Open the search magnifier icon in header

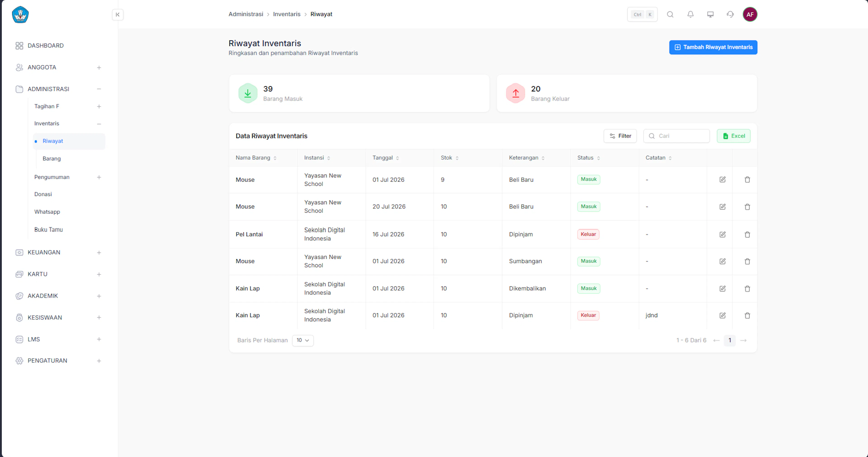click(670, 14)
